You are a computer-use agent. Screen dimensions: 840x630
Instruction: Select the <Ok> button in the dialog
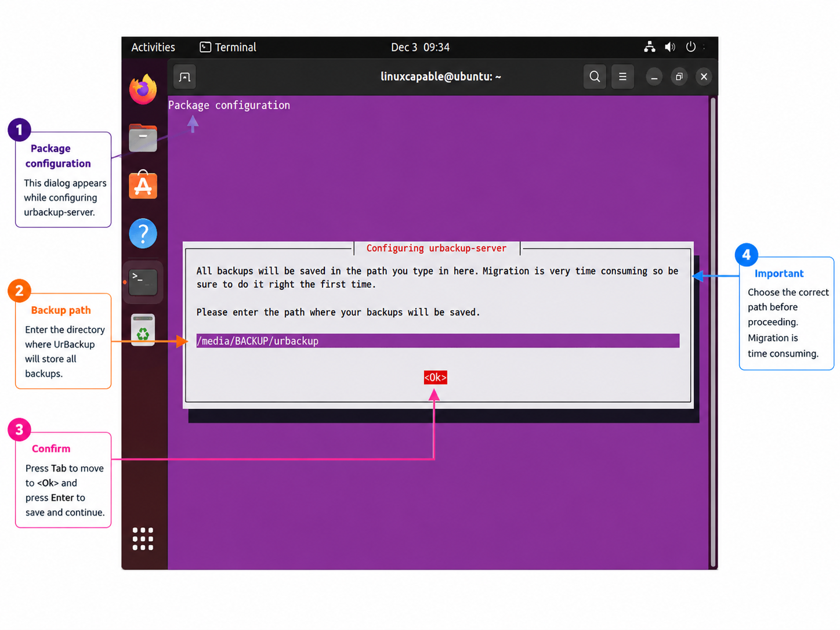[x=435, y=378]
